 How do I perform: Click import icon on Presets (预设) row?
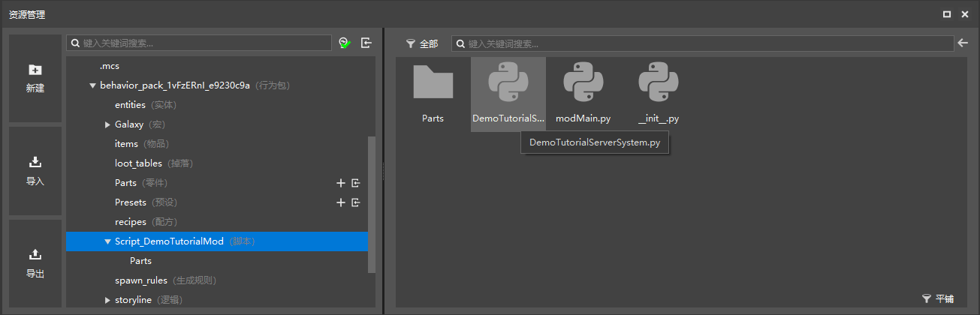[356, 202]
